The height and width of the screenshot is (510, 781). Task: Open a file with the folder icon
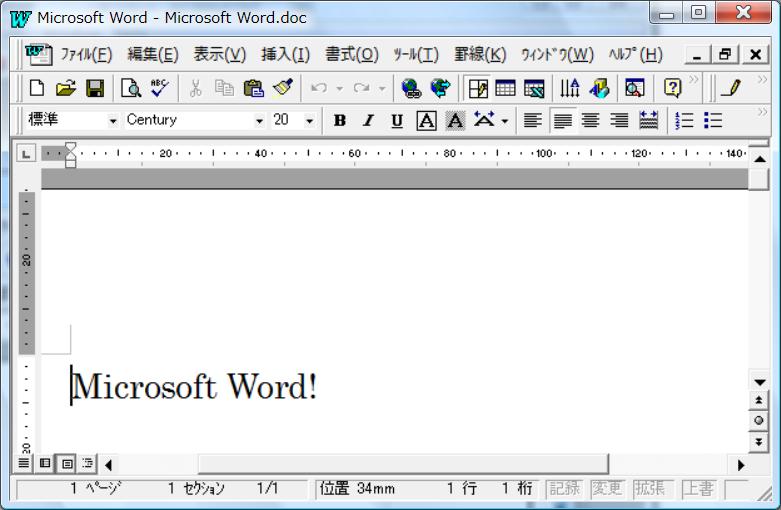click(x=66, y=89)
